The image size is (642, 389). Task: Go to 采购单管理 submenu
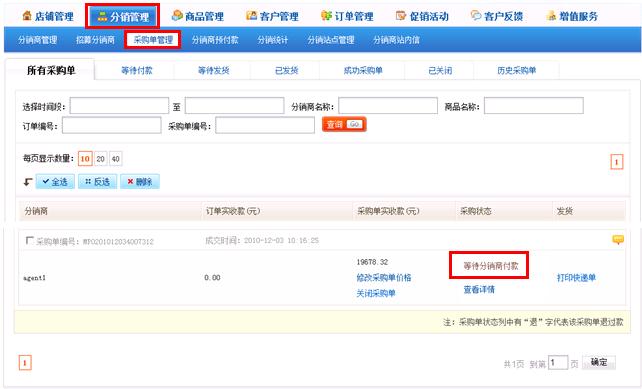click(x=153, y=40)
